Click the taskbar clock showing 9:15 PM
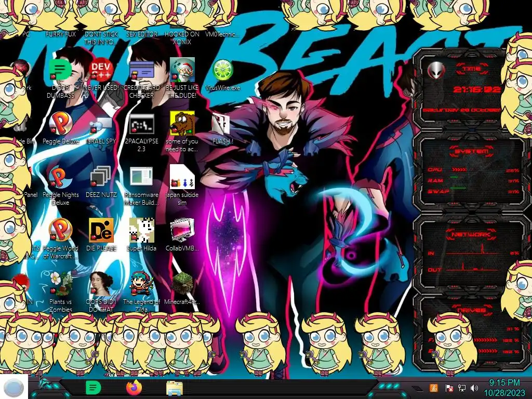This screenshot has height=399, width=532. tap(504, 388)
